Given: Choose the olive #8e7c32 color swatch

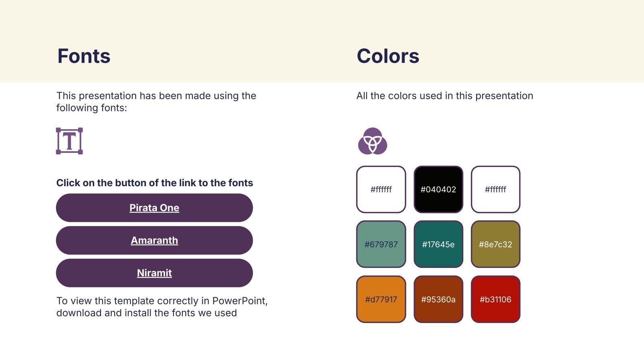Looking at the screenshot, I should coord(495,244).
